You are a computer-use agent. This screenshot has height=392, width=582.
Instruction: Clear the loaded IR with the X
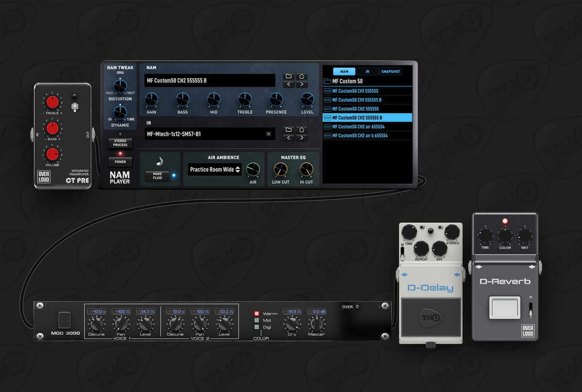268,134
